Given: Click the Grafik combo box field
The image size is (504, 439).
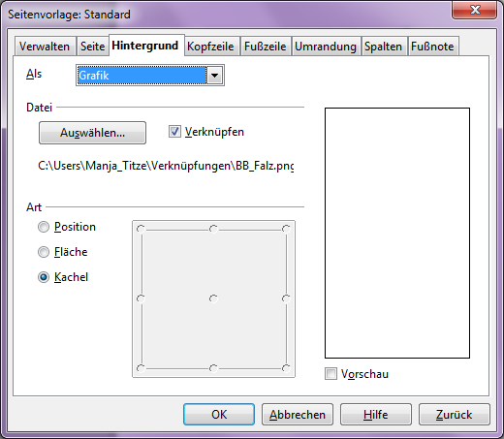Looking at the screenshot, I should pyautogui.click(x=150, y=76).
